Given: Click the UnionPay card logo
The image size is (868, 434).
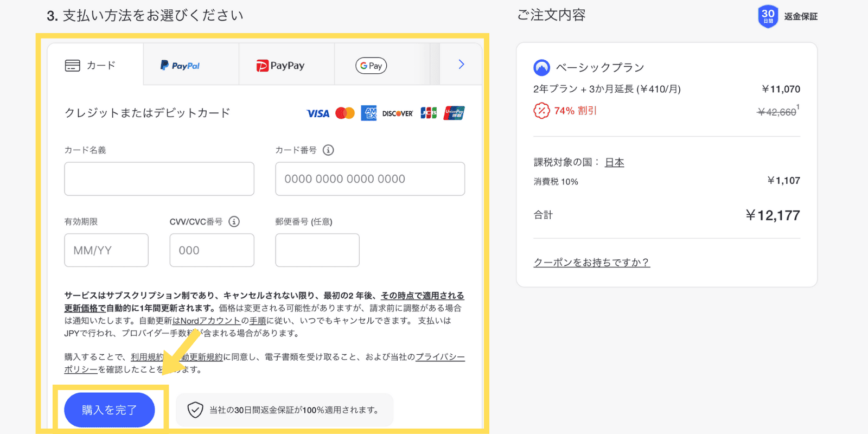Looking at the screenshot, I should click(x=454, y=113).
